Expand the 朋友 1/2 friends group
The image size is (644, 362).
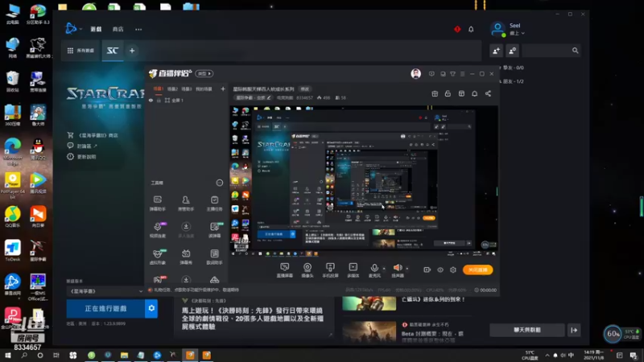click(512, 81)
